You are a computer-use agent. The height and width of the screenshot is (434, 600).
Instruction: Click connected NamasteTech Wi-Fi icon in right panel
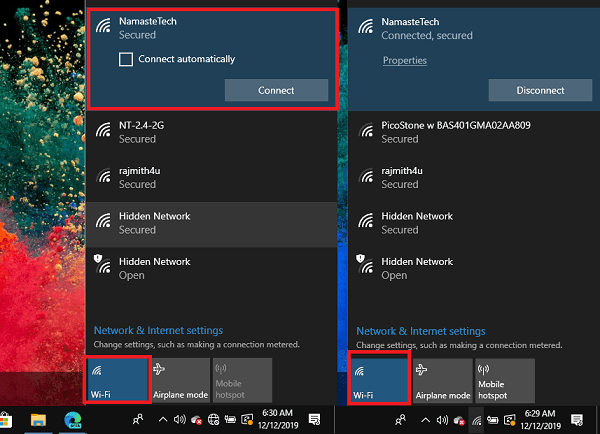click(x=366, y=26)
